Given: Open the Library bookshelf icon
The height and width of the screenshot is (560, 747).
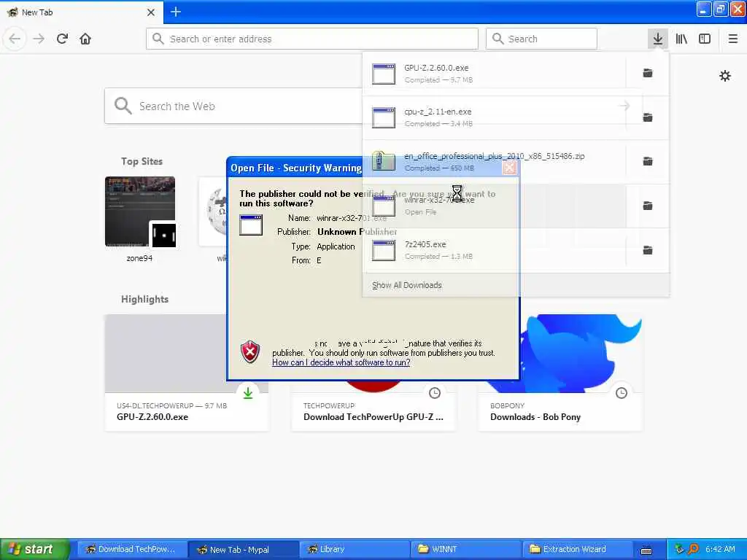Looking at the screenshot, I should 681,39.
